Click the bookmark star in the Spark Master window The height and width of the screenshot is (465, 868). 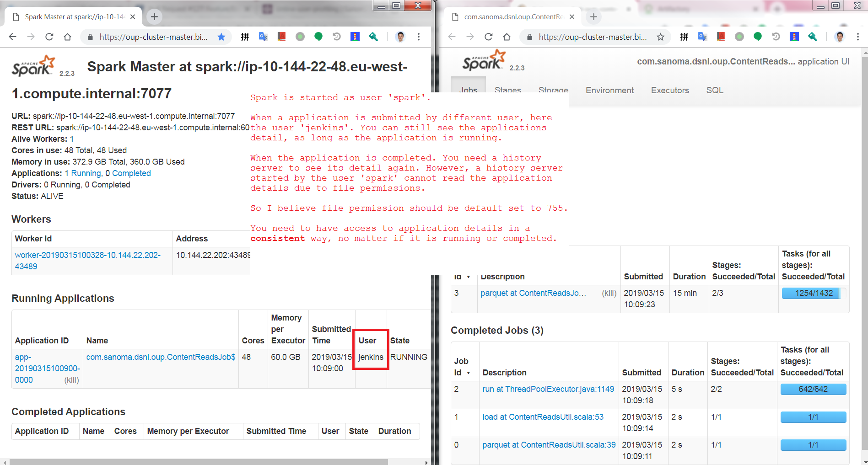tap(221, 37)
